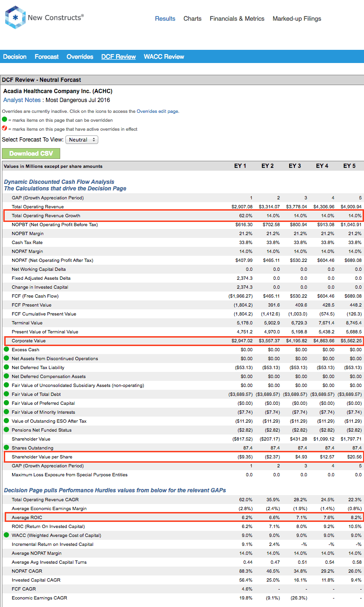This screenshot has height=607, width=364.
Task: Click the EY 3 column header
Action: [295, 166]
